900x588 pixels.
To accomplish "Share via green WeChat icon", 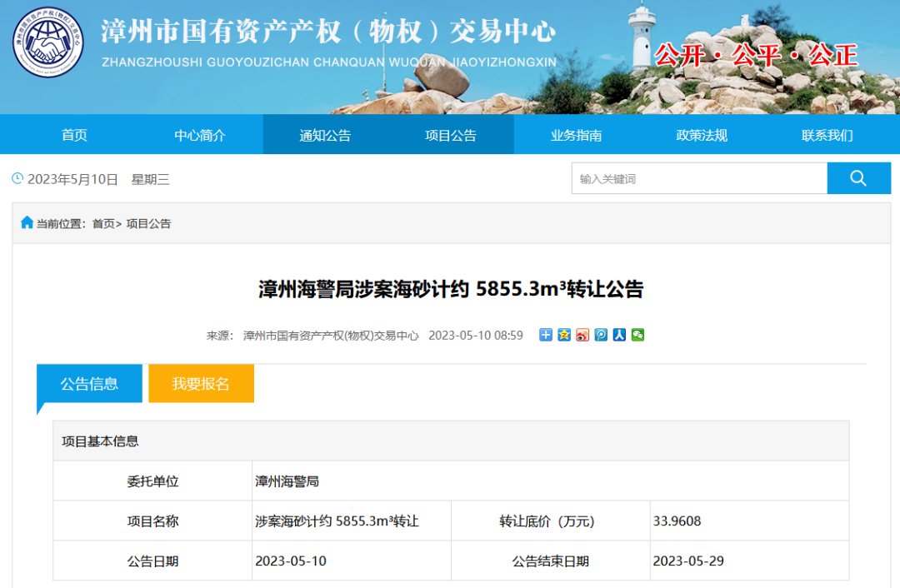I will click(637, 335).
